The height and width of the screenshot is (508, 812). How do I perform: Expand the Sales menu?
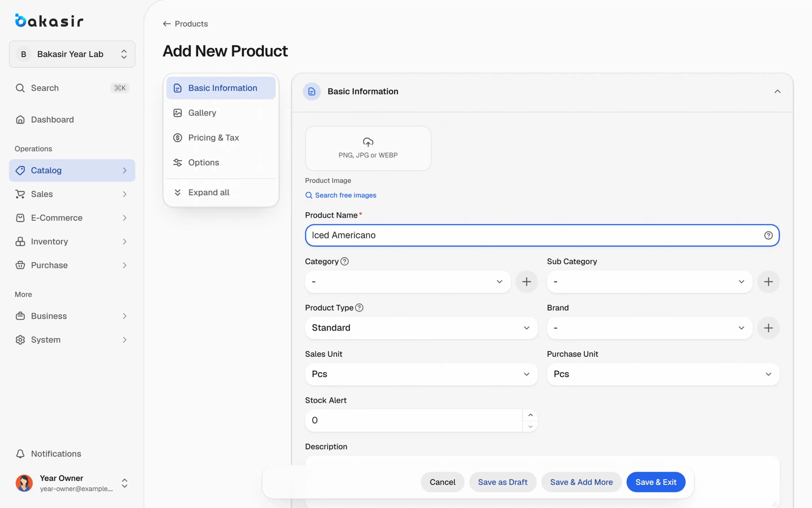click(x=72, y=194)
